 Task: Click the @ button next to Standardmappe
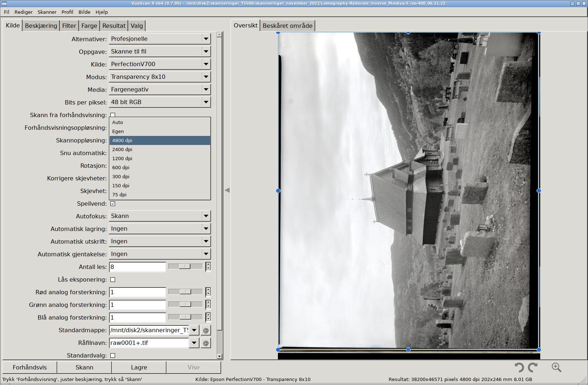pyautogui.click(x=206, y=330)
